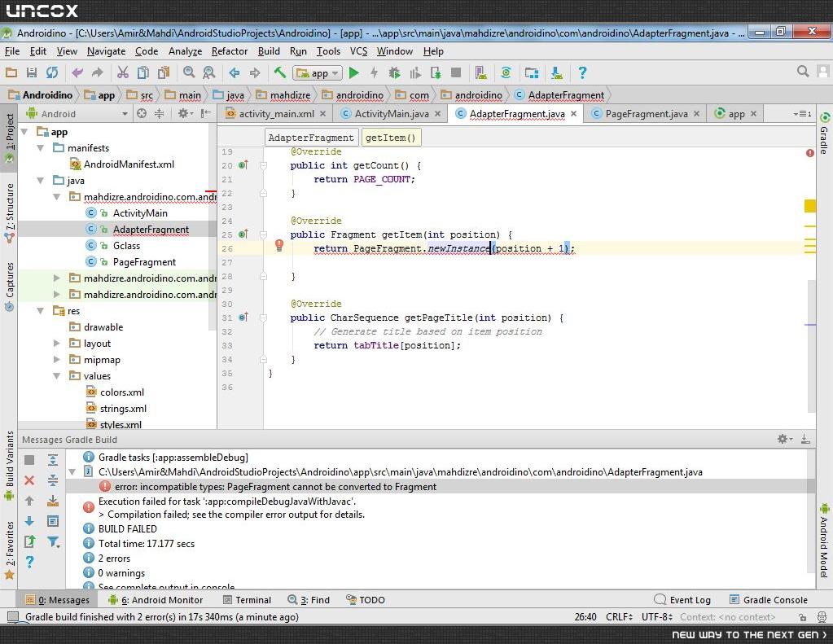Open the AVD Manager icon
Screen dimensions: 833x644
(481, 72)
